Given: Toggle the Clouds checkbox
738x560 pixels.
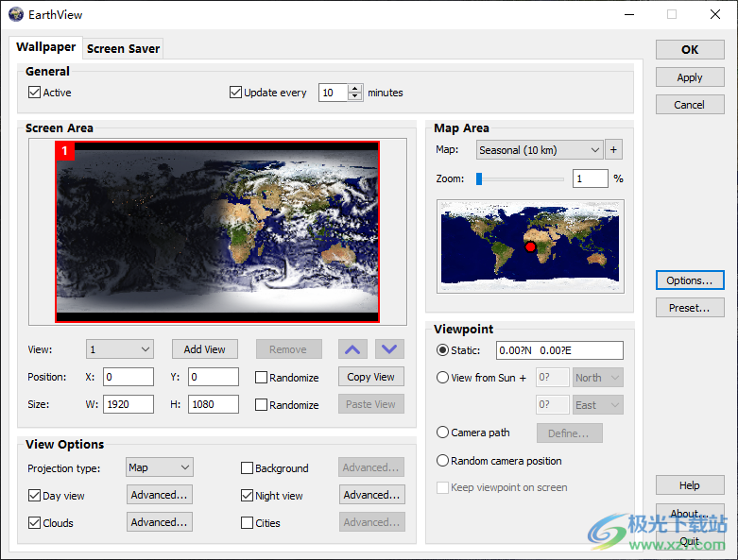Looking at the screenshot, I should click(x=34, y=523).
